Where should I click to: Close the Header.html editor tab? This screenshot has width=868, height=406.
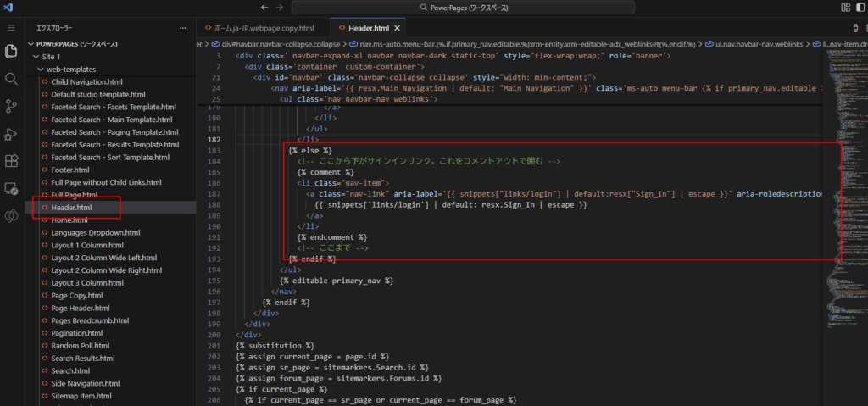397,28
